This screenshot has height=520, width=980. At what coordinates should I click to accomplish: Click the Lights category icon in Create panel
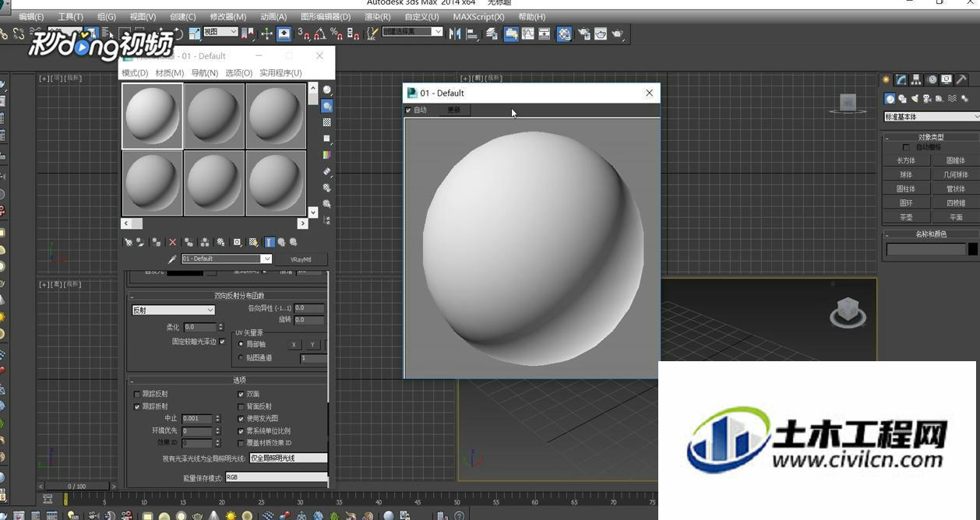915,99
